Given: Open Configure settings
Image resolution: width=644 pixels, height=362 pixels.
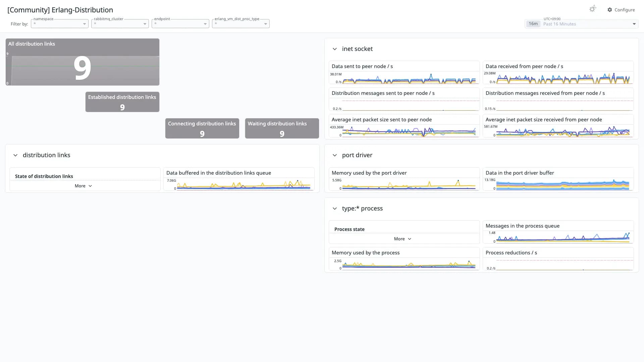Looking at the screenshot, I should pos(621,10).
